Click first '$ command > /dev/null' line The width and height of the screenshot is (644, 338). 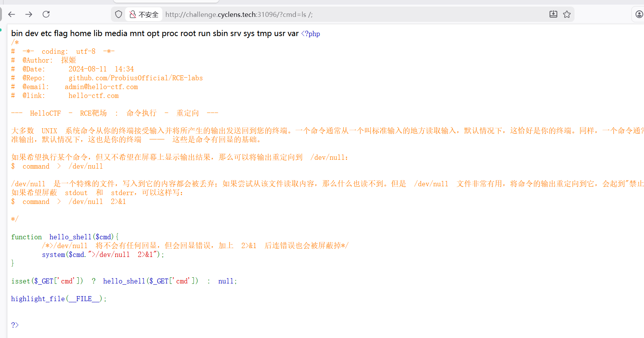pyautogui.click(x=57, y=166)
